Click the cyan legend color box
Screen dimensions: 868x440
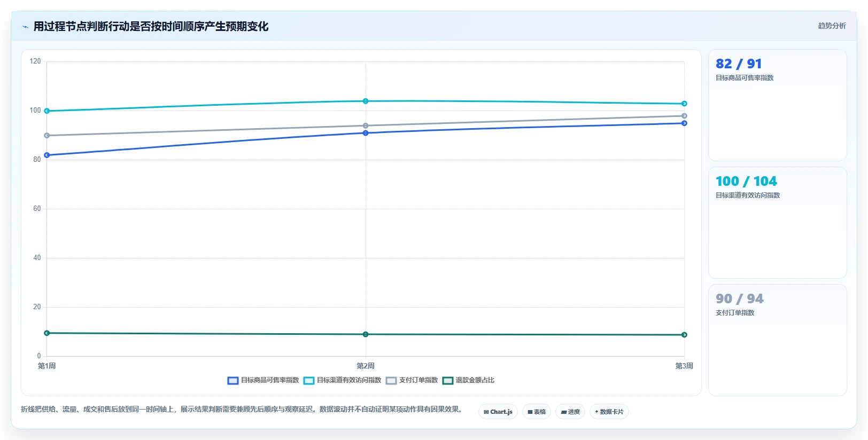click(x=309, y=381)
